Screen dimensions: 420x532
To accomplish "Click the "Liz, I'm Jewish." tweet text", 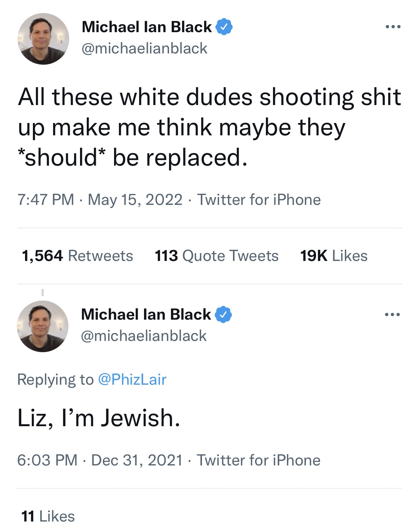I will click(99, 418).
